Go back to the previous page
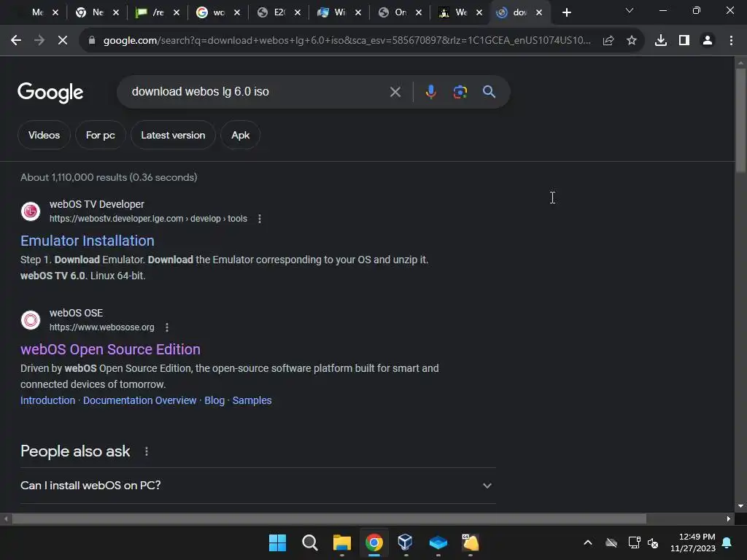 click(16, 41)
